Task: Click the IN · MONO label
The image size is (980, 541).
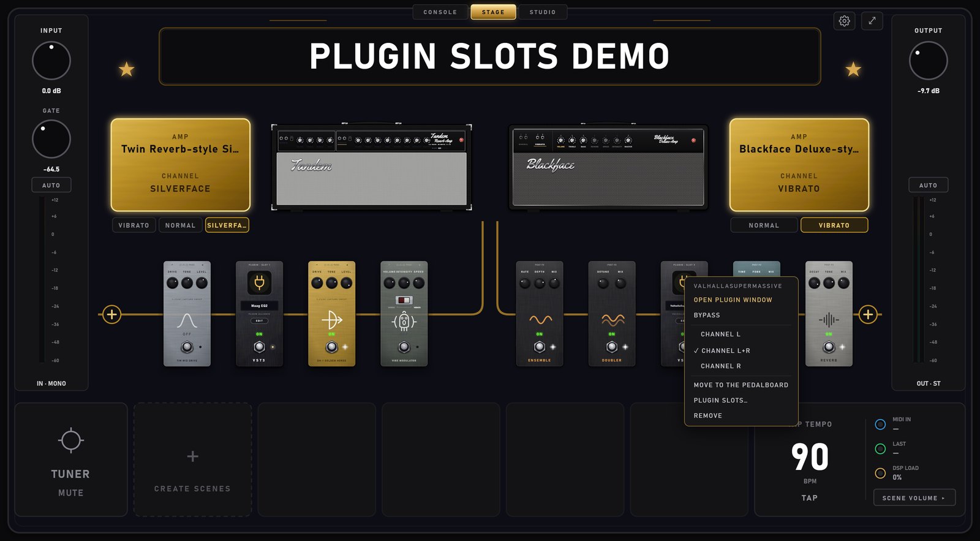Action: (x=51, y=384)
